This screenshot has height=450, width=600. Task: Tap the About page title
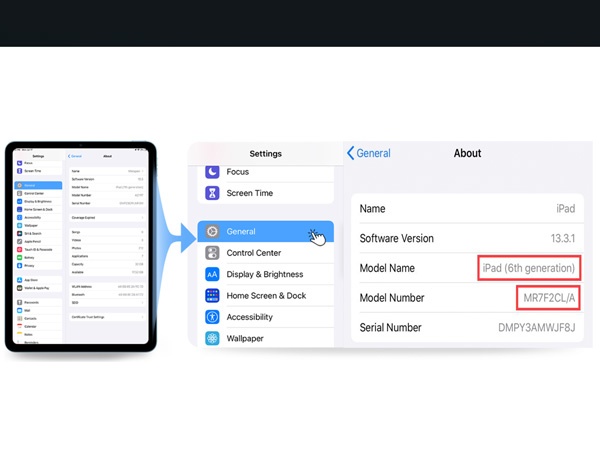tap(467, 153)
